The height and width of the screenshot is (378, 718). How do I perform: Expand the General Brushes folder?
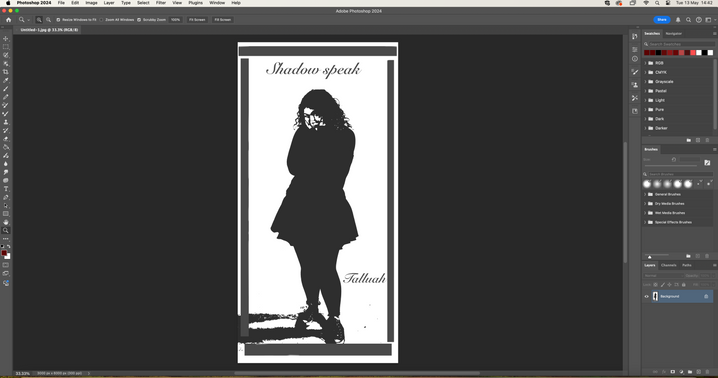(x=646, y=194)
